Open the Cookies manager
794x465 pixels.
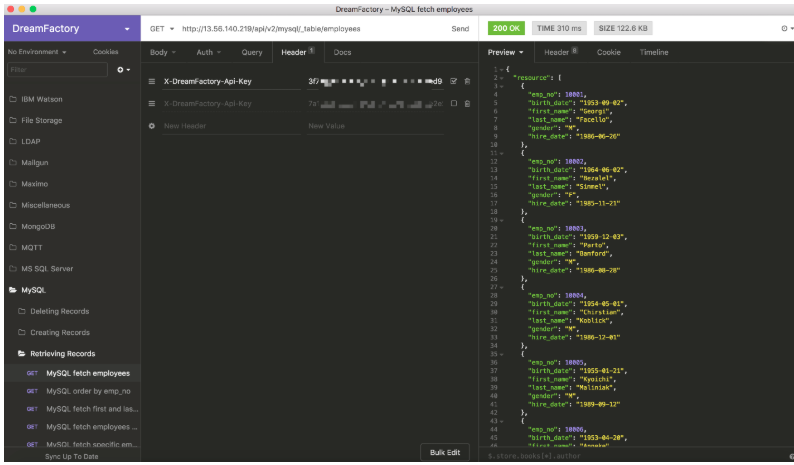(105, 52)
